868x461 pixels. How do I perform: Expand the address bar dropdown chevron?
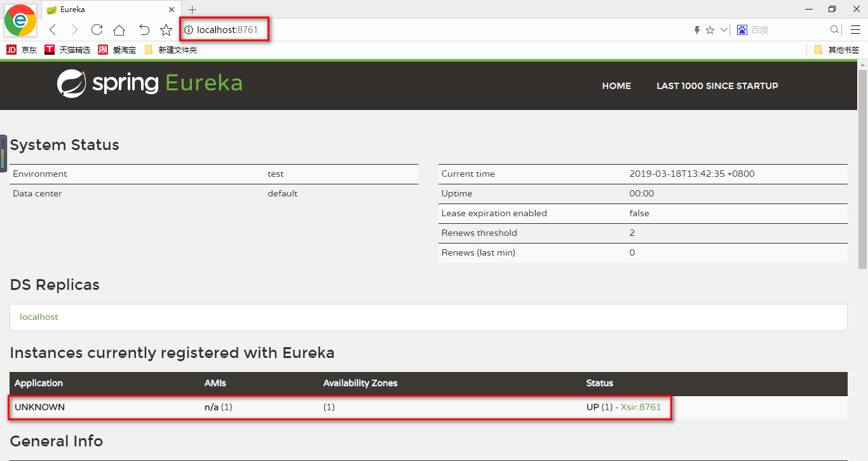tap(724, 30)
